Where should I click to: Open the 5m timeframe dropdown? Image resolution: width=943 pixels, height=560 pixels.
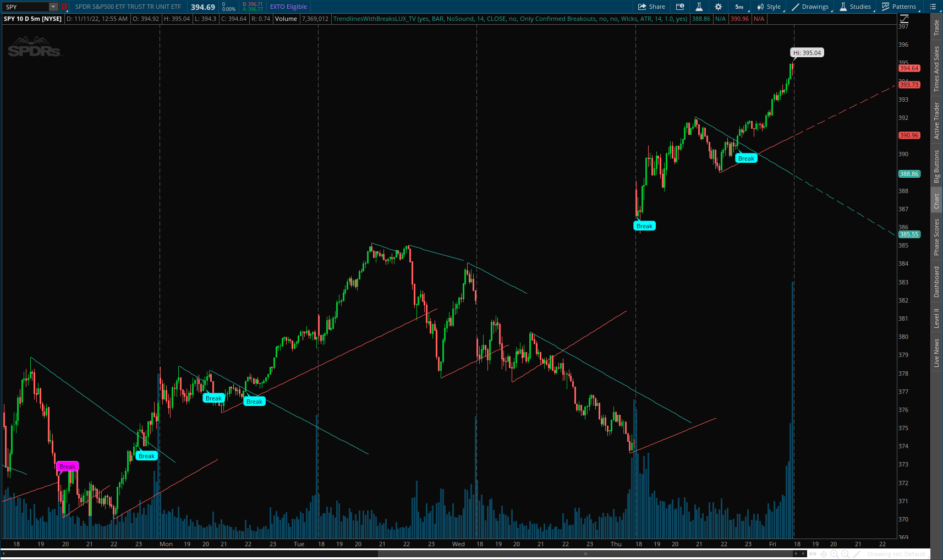739,7
